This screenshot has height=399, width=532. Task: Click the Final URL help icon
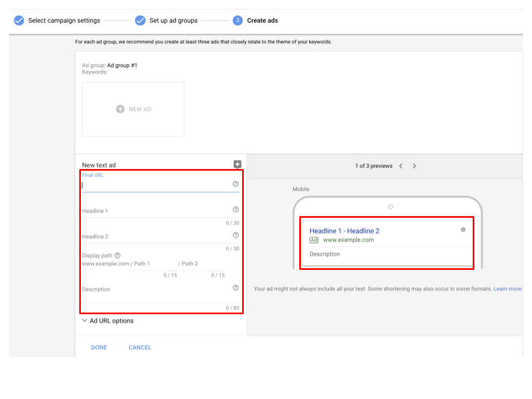[236, 184]
